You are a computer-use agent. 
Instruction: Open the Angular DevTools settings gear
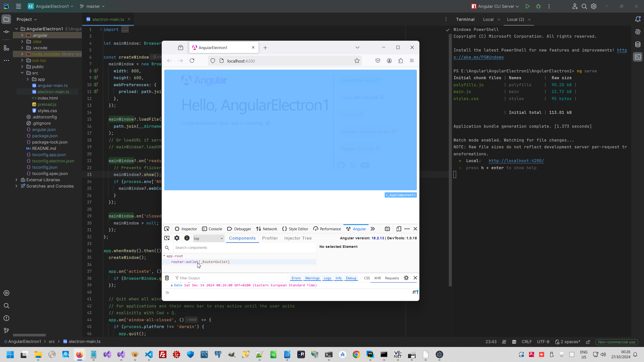(177, 238)
